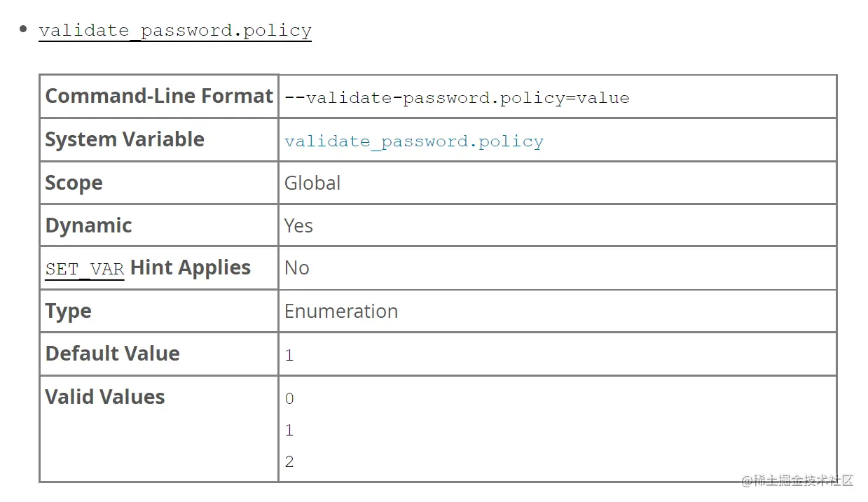Select the Command-Line Format label cell
The width and height of the screenshot is (868, 502).
[x=159, y=96]
